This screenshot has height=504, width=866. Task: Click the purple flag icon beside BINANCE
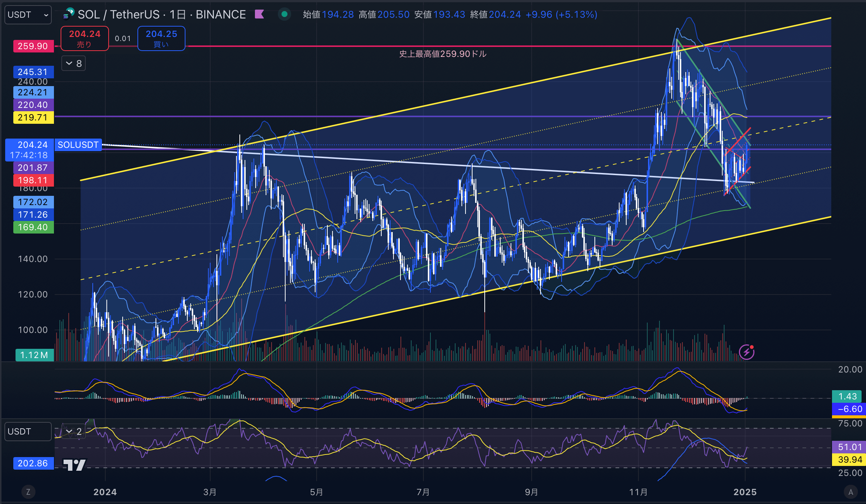pos(260,14)
